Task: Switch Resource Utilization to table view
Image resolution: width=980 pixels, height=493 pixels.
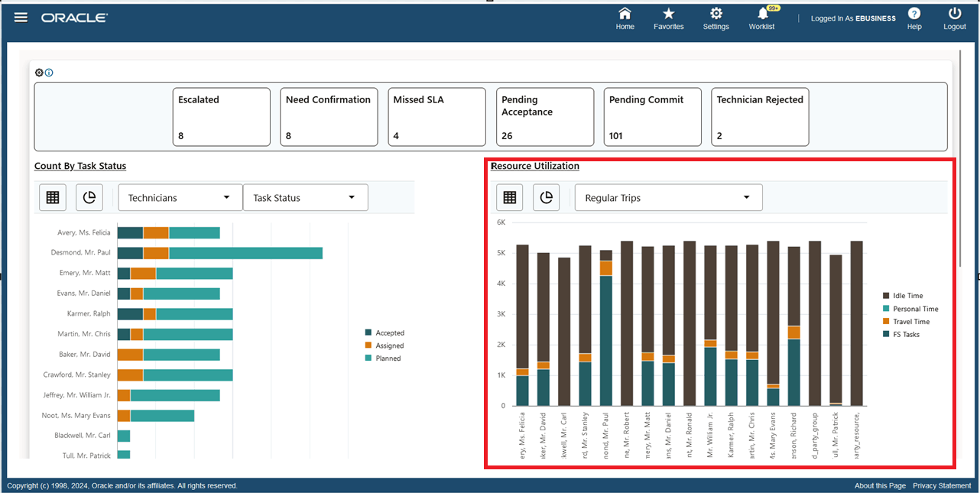Action: click(x=509, y=197)
